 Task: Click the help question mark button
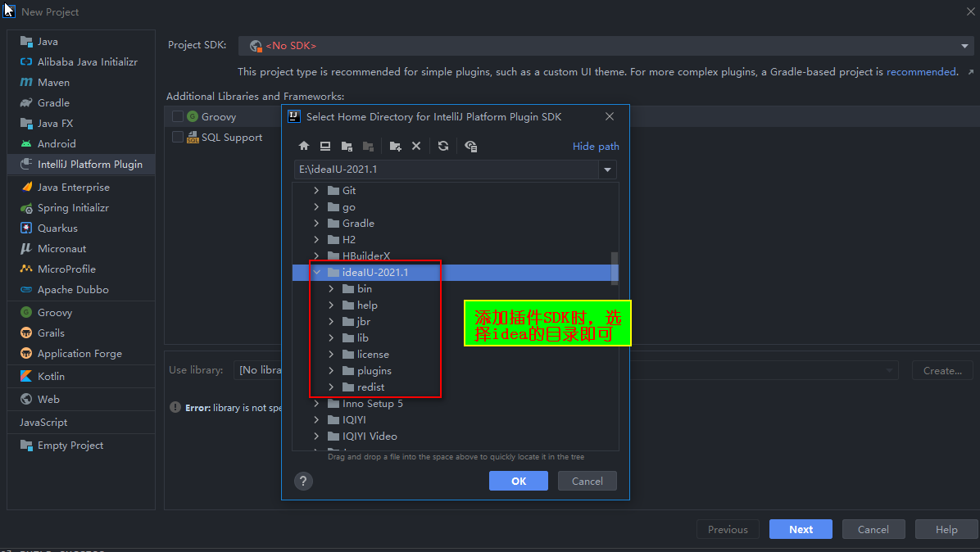tap(303, 481)
